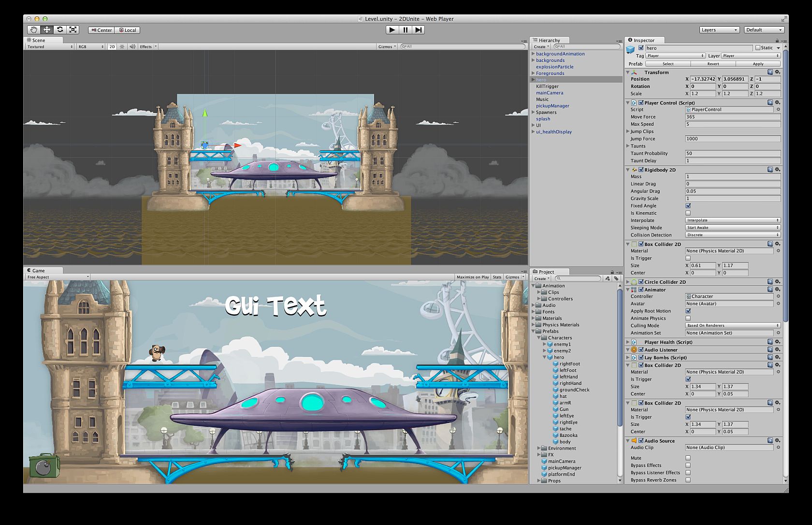The image size is (812, 525).
Task: Check the Audio Source Mute checkbox
Action: click(688, 458)
